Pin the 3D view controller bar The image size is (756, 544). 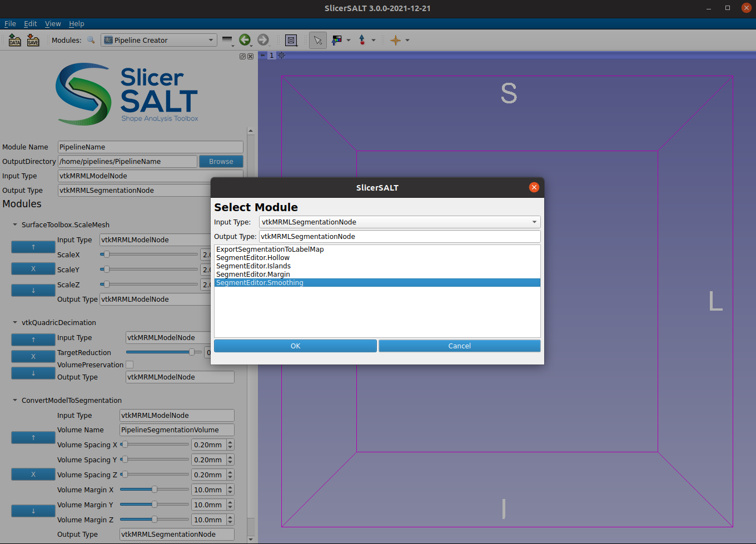click(262, 56)
